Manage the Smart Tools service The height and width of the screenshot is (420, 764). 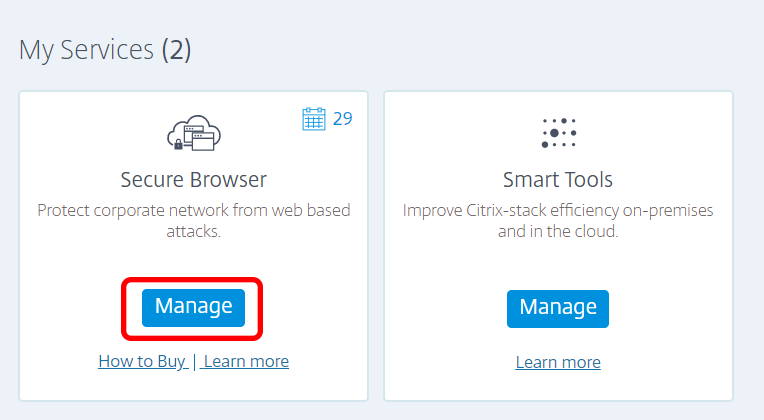pos(558,308)
